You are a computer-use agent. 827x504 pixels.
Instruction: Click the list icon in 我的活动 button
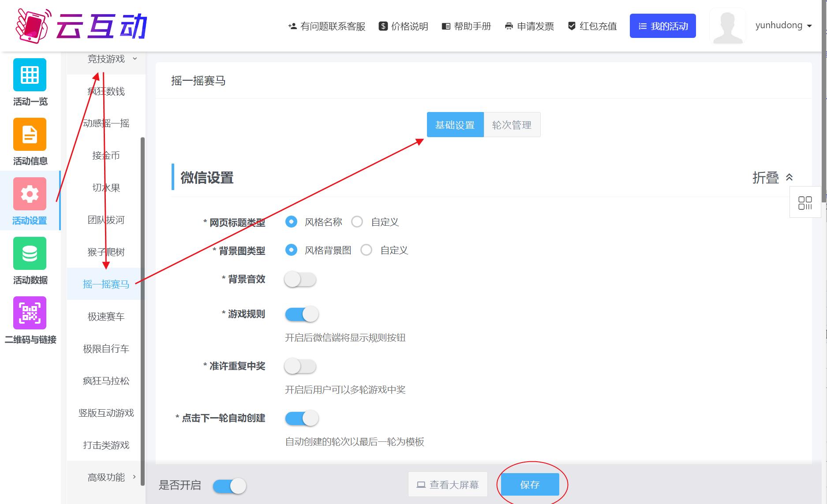[x=643, y=26]
